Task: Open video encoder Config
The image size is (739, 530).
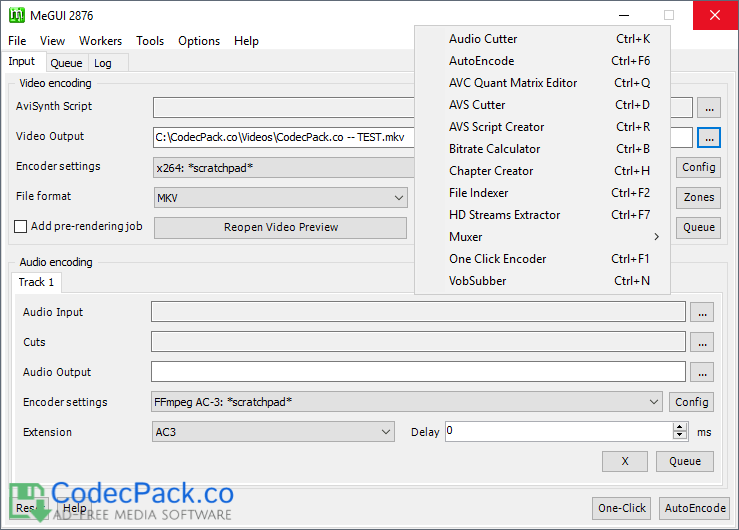Action: [x=698, y=167]
